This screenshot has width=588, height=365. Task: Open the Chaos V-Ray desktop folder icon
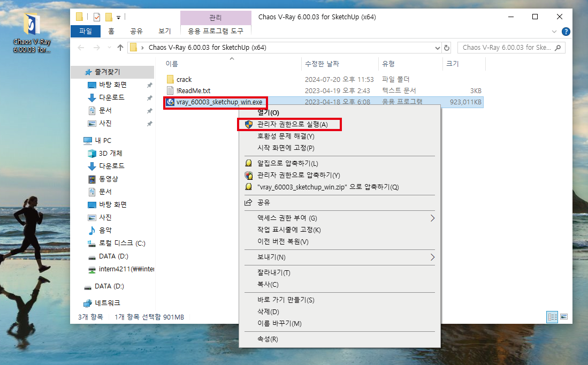point(32,33)
